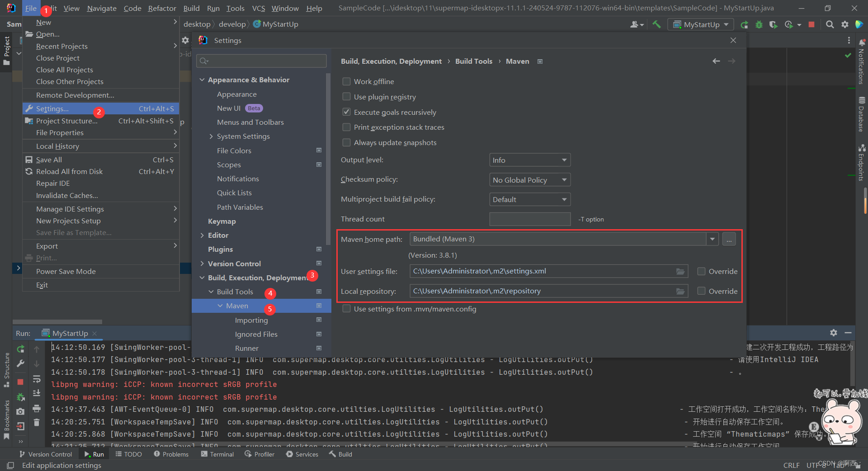
Task: Click the User settings file path field
Action: (548, 271)
